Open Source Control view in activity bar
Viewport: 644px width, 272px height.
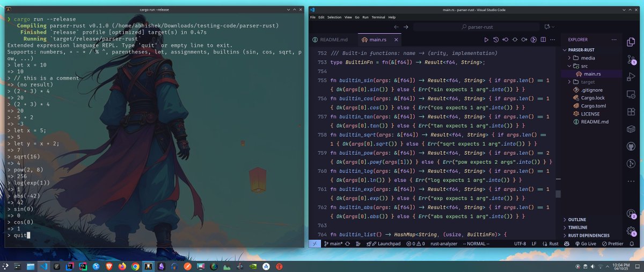pyautogui.click(x=631, y=60)
